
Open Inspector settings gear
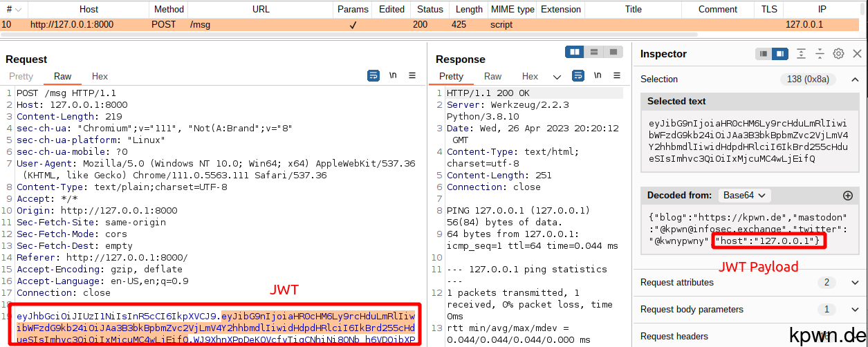838,54
